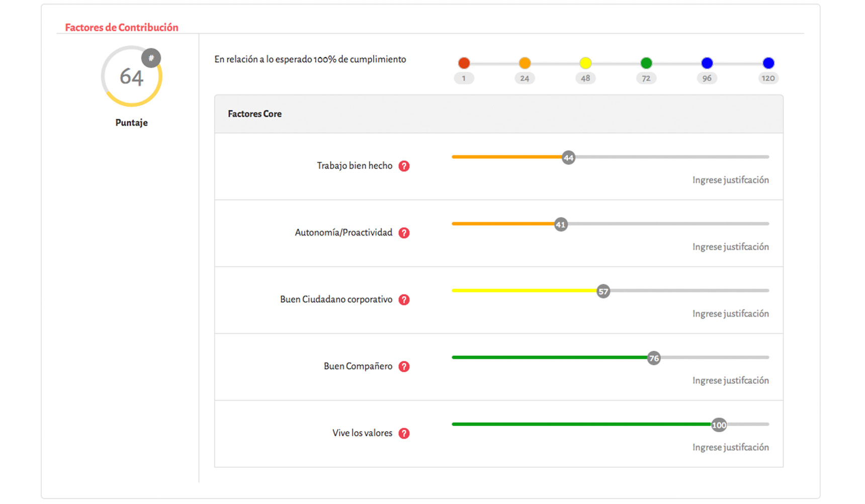Show help for Buen Compañero
The height and width of the screenshot is (504, 865).
(x=404, y=367)
